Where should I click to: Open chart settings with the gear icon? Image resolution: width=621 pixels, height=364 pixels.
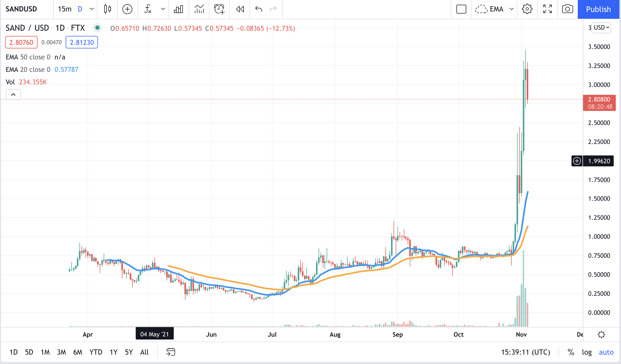click(527, 9)
